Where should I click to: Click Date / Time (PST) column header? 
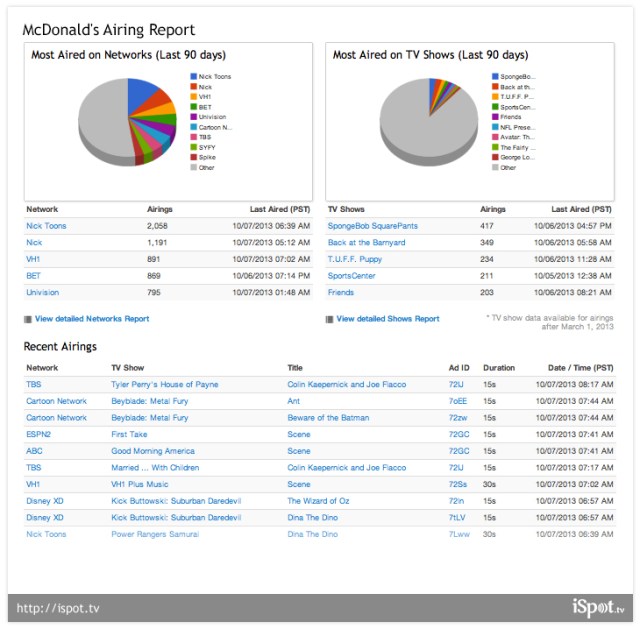point(580,368)
